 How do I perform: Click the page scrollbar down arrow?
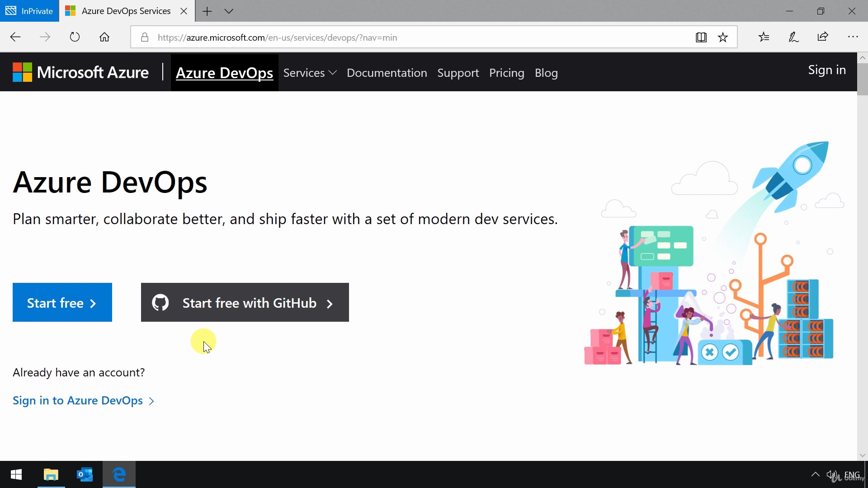[863, 455]
